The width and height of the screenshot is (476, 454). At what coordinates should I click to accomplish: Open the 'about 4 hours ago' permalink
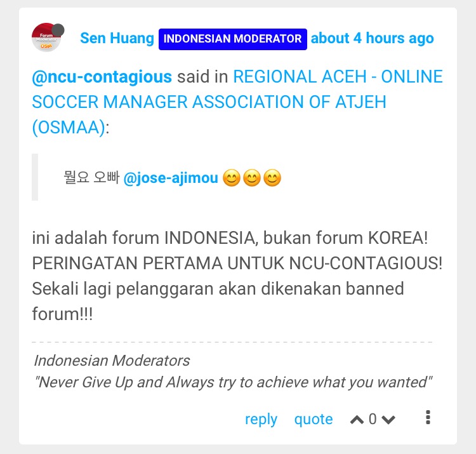[372, 39]
